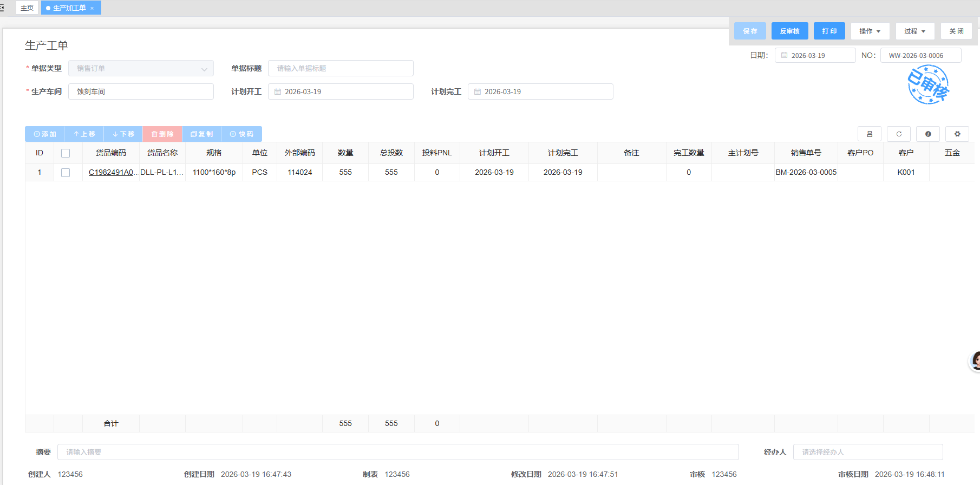Screen dimensions: 980x485
Task: Expand the 单据类型 dropdown
Action: tap(204, 69)
